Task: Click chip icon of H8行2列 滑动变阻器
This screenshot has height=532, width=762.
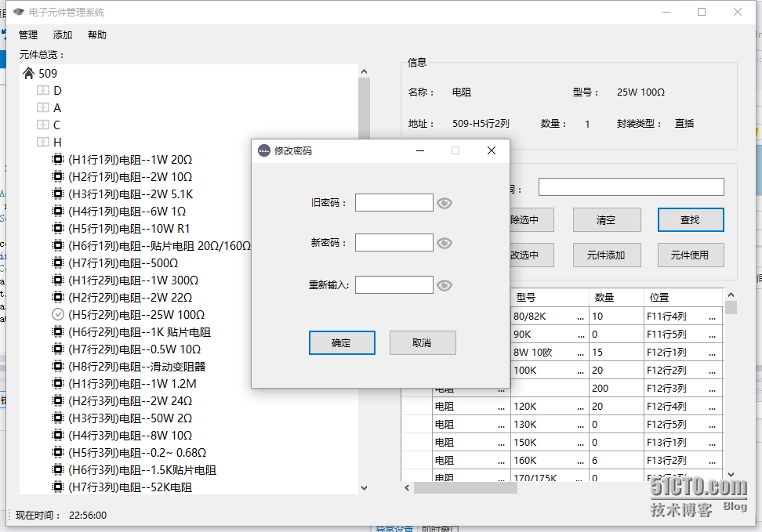Action: click(x=58, y=367)
